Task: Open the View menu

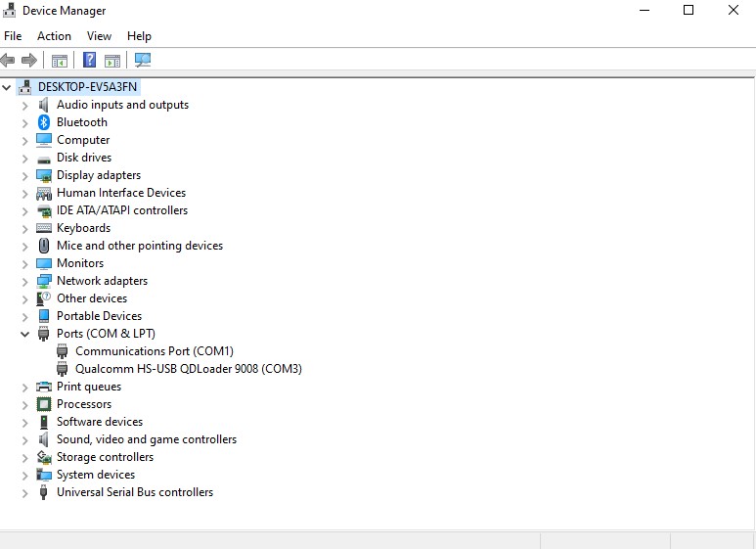Action: (99, 36)
